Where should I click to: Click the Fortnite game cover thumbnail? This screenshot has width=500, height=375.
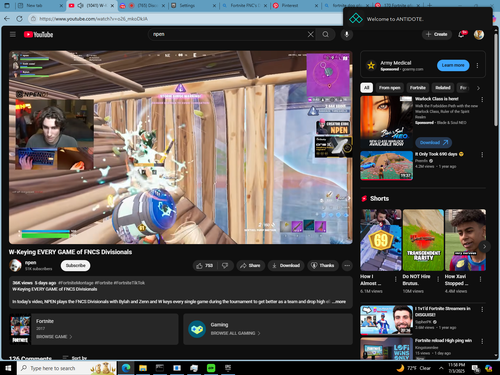tap(20, 329)
